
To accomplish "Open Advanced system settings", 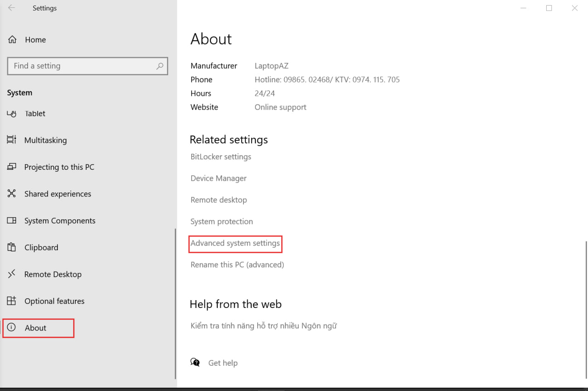I will [x=235, y=243].
